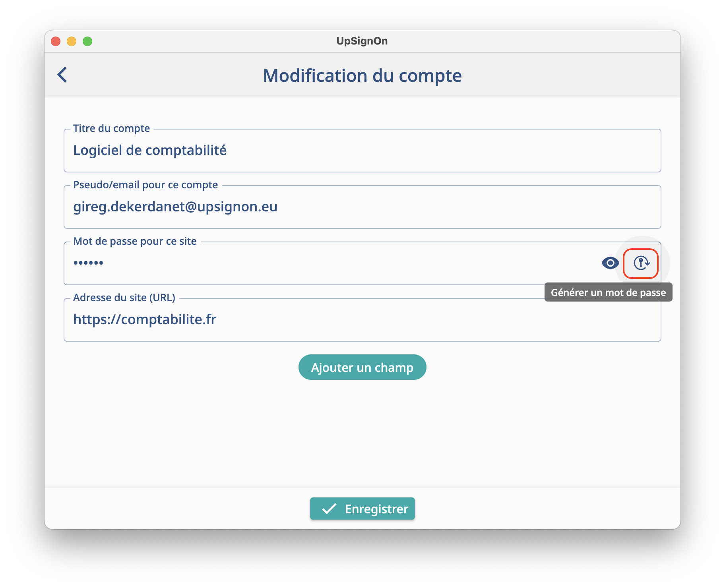Reveal the password with the eye icon
This screenshot has height=588, width=725.
click(610, 263)
